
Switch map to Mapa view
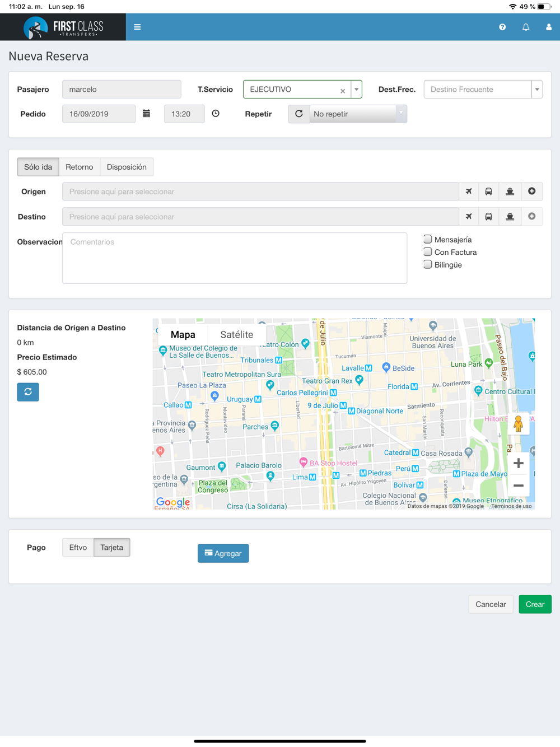pyautogui.click(x=183, y=334)
